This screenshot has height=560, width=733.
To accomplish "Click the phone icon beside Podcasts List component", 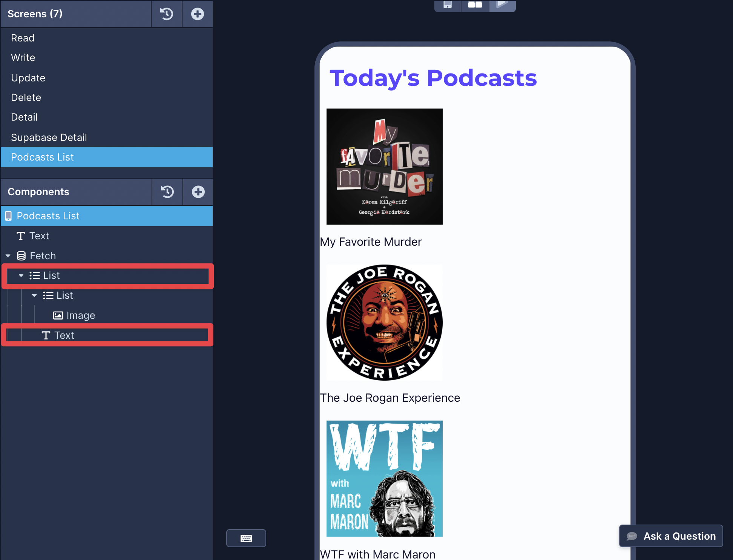I will click(8, 216).
